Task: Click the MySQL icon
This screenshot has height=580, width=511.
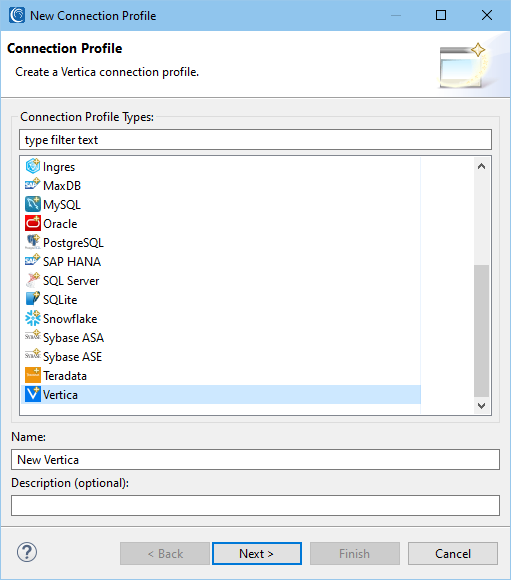Action: pos(33,205)
